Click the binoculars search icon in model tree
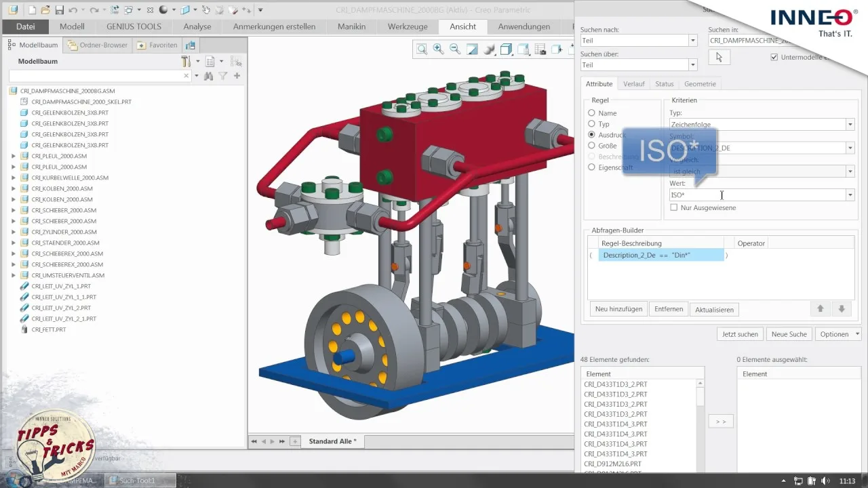Image resolution: width=868 pixels, height=488 pixels. (x=209, y=76)
